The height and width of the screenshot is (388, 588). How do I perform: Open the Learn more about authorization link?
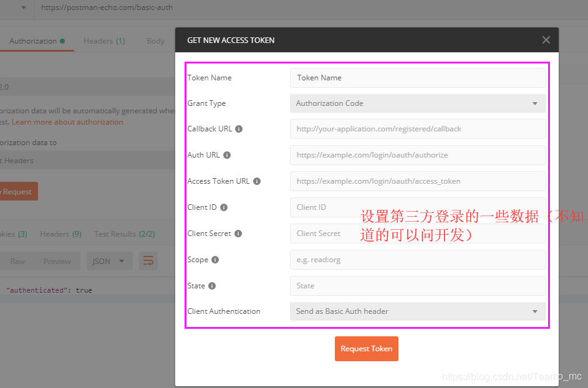pos(67,122)
